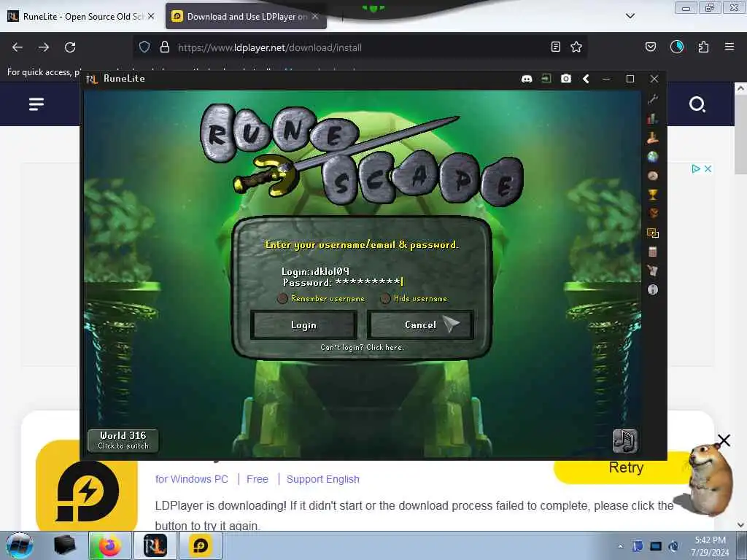Viewport: 747px width, 560px height.
Task: Click "Can't login? Click here." link
Action: pyautogui.click(x=362, y=348)
